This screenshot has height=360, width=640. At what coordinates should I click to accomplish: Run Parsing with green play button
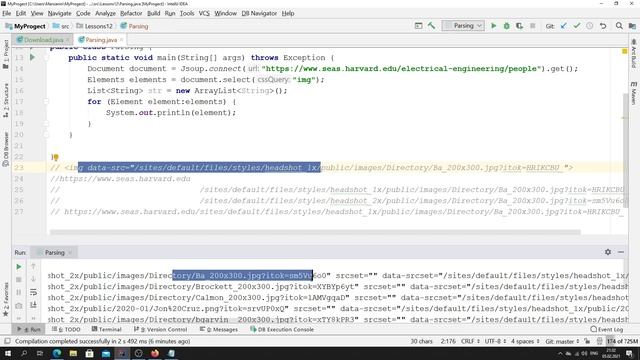493,26
